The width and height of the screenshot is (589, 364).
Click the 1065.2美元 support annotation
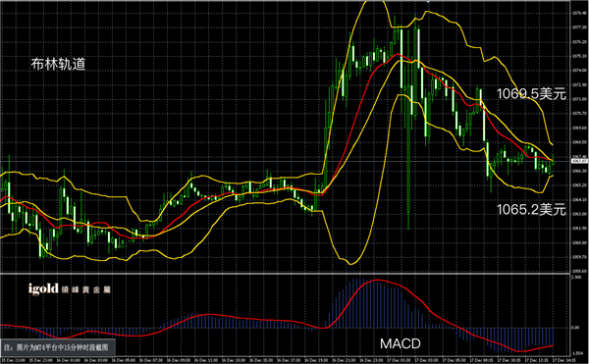tap(531, 209)
